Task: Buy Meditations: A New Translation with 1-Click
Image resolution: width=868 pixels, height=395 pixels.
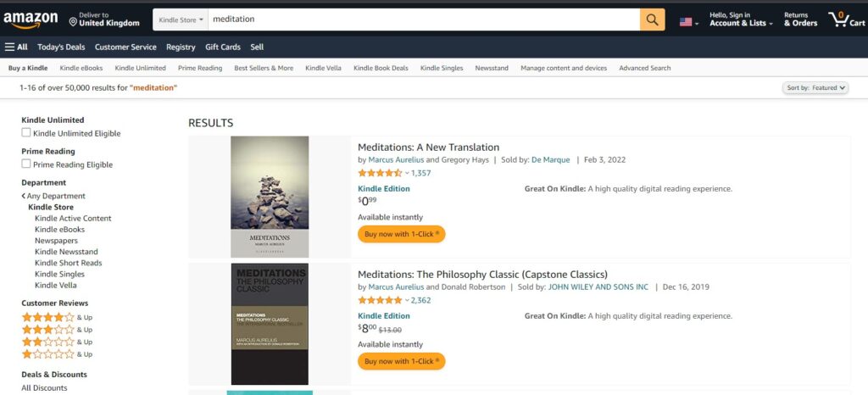Action: click(x=401, y=234)
